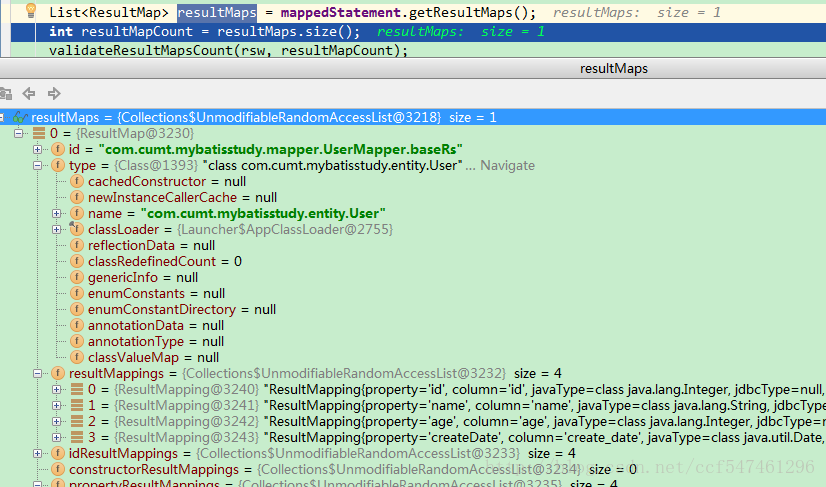Click the field icon beside cachedConstructor
Image resolution: width=826 pixels, height=487 pixels.
(x=77, y=181)
